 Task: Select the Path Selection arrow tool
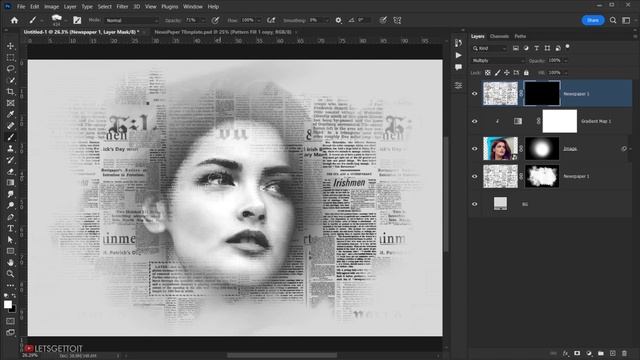coord(11,240)
